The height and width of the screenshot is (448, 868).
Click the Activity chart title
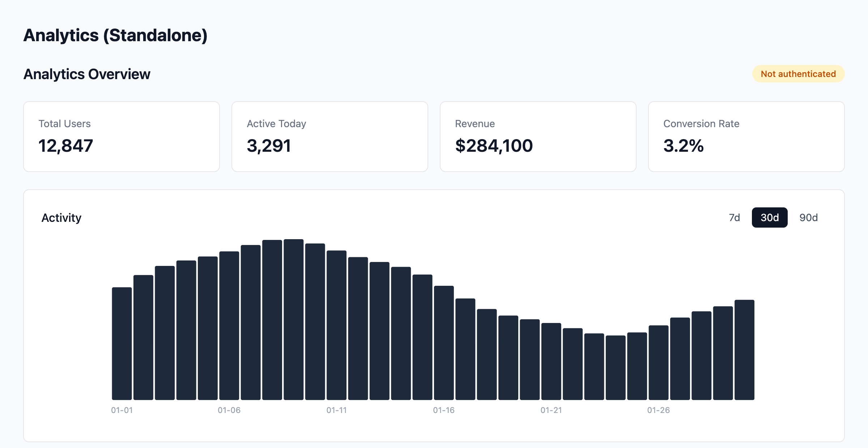[61, 218]
